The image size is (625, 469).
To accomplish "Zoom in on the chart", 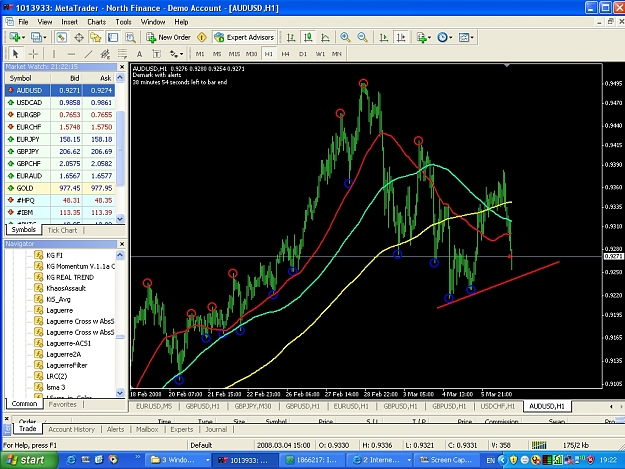I will click(345, 37).
